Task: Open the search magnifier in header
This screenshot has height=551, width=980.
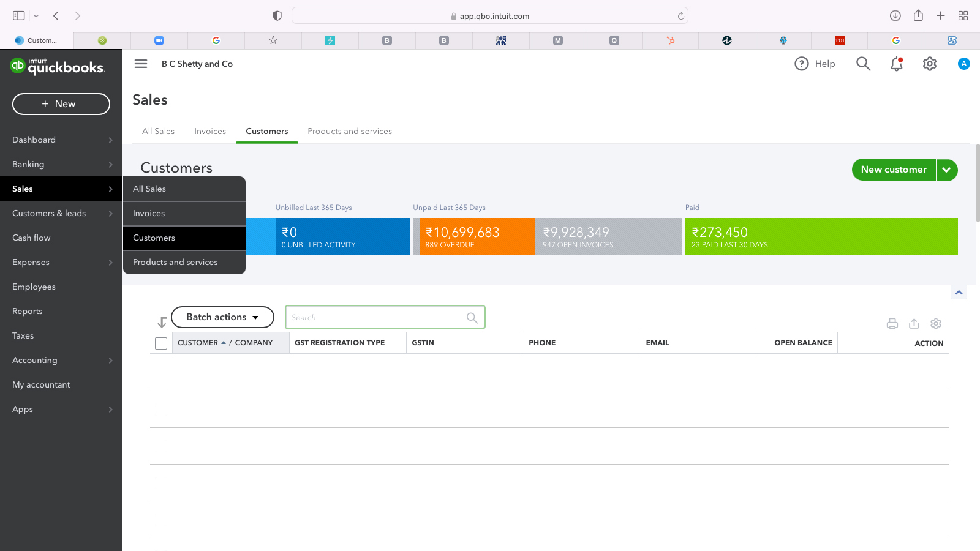Action: [x=863, y=64]
